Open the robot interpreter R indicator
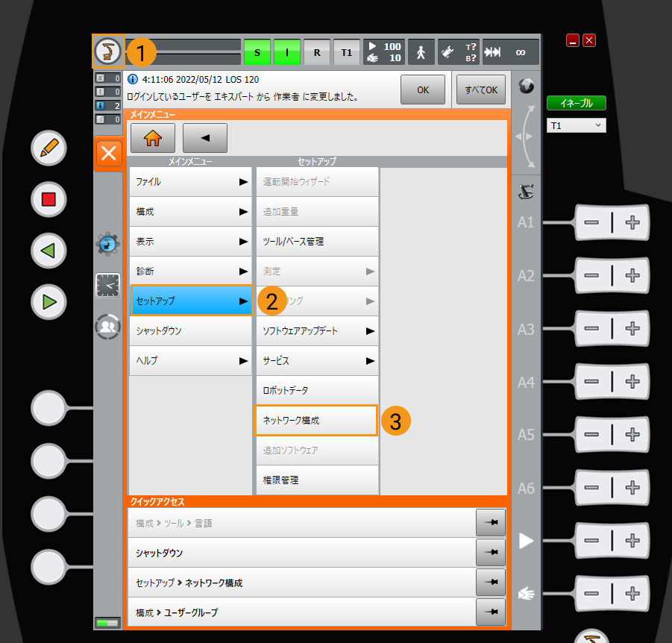 point(317,52)
